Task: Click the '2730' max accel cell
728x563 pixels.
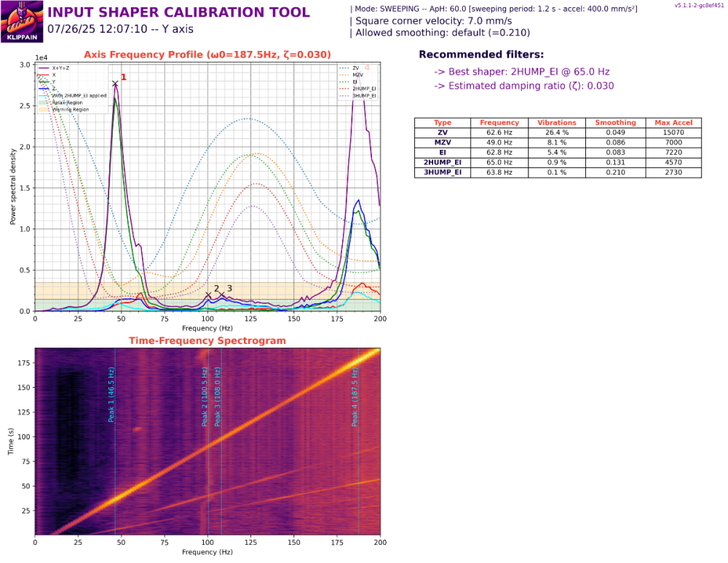Action: tap(673, 172)
